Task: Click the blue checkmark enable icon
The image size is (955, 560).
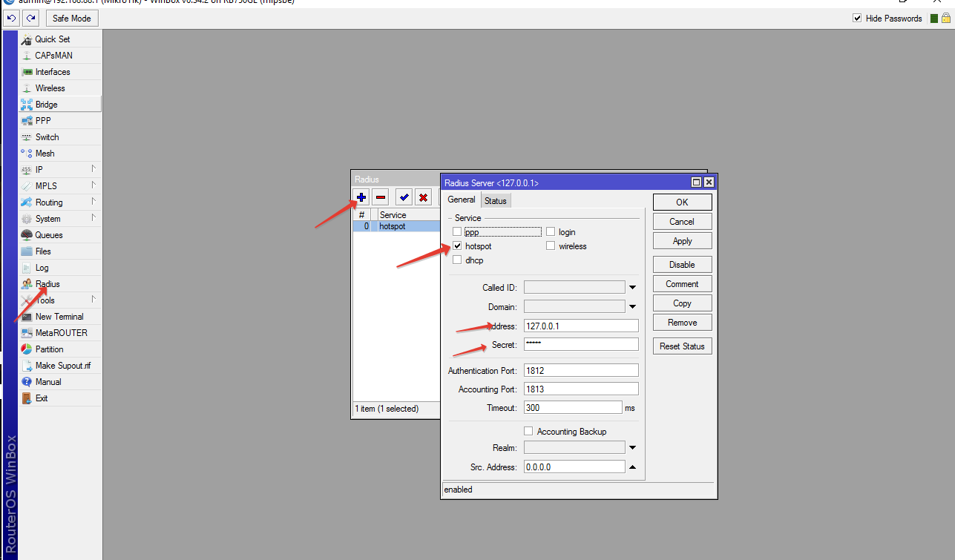Action: click(x=404, y=197)
